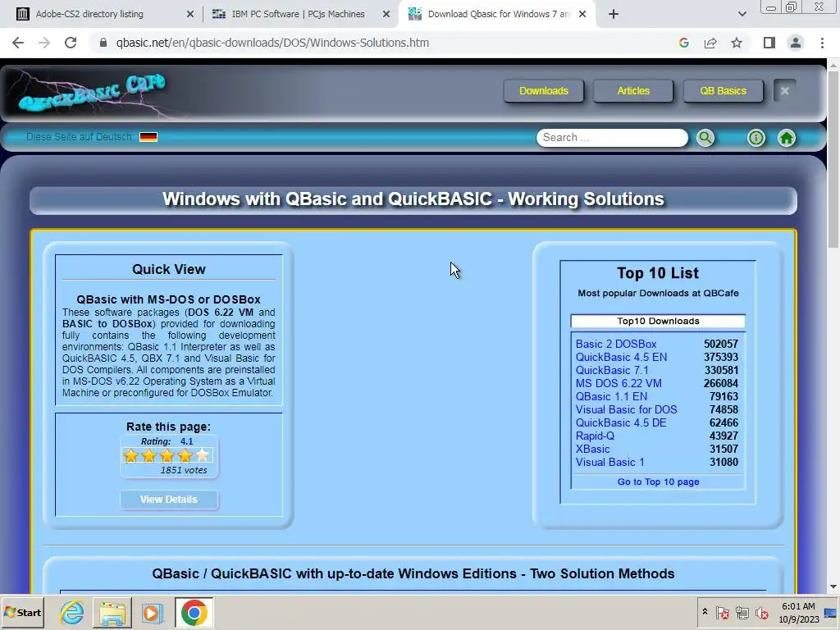
Task: Select Download Qbasic for Windows tab
Action: point(497,14)
